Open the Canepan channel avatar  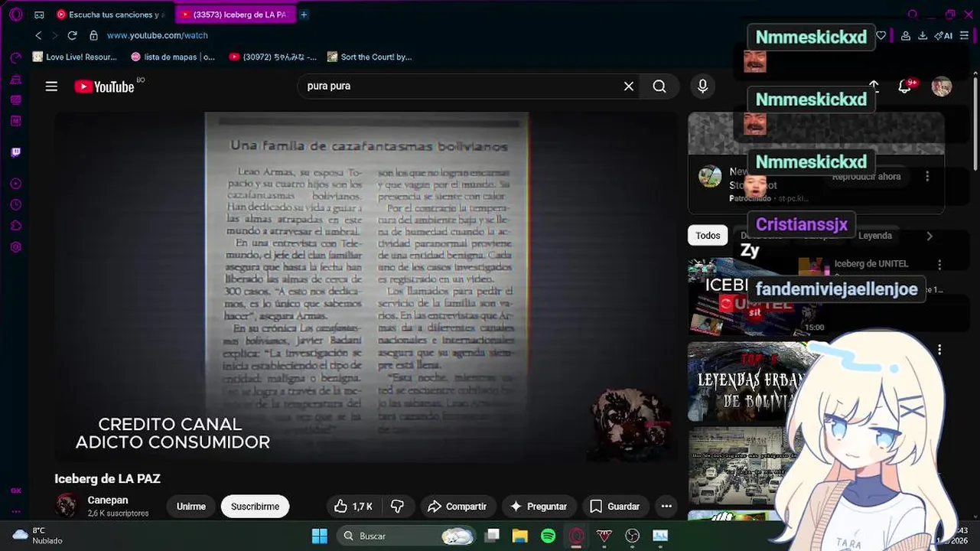(x=67, y=505)
